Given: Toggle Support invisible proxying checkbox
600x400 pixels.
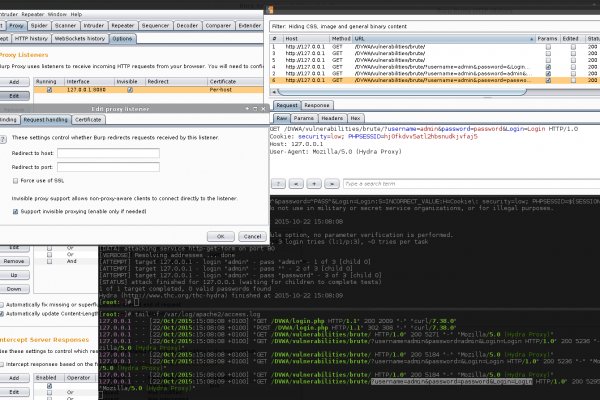Looking at the screenshot, I should point(13,211).
